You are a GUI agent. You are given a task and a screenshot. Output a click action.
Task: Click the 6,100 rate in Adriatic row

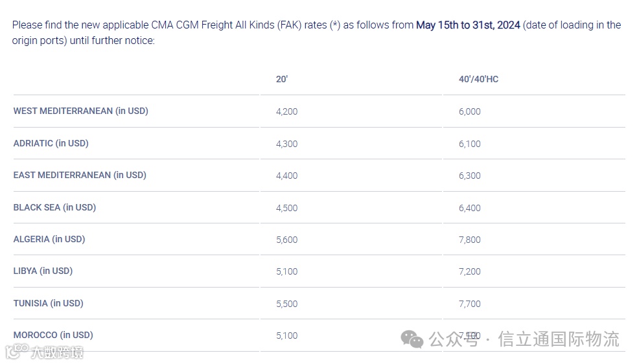[x=470, y=144]
